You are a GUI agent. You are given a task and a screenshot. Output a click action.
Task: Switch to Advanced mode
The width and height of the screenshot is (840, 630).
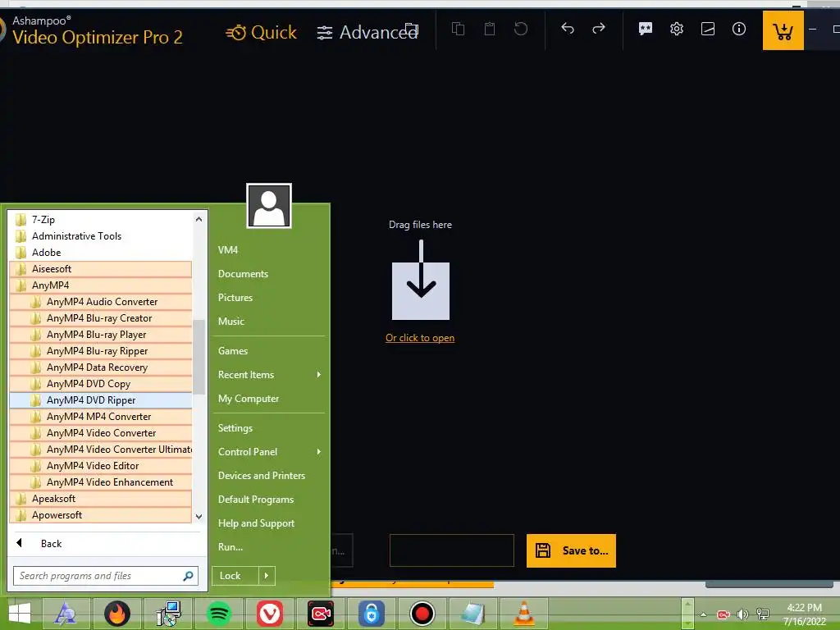367,33
